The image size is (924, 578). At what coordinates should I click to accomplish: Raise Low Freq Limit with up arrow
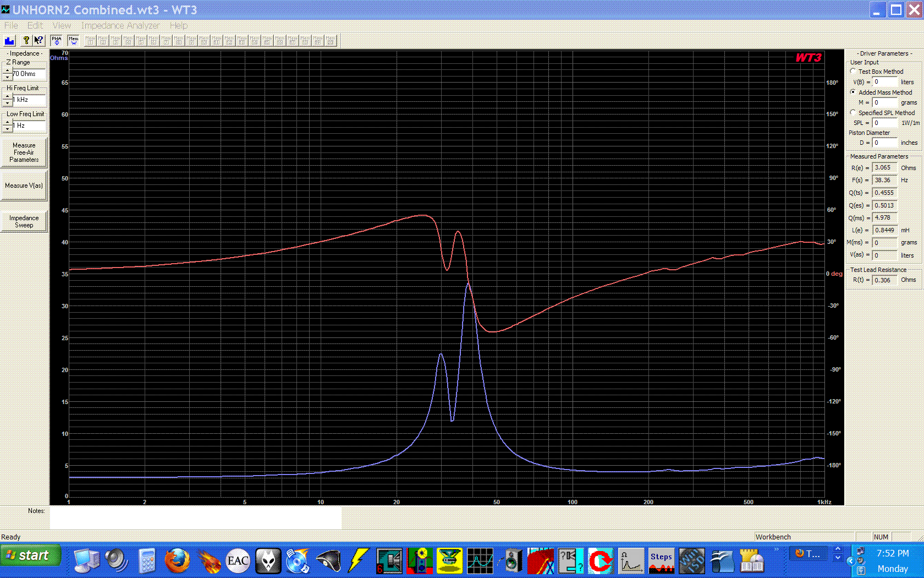[8, 122]
